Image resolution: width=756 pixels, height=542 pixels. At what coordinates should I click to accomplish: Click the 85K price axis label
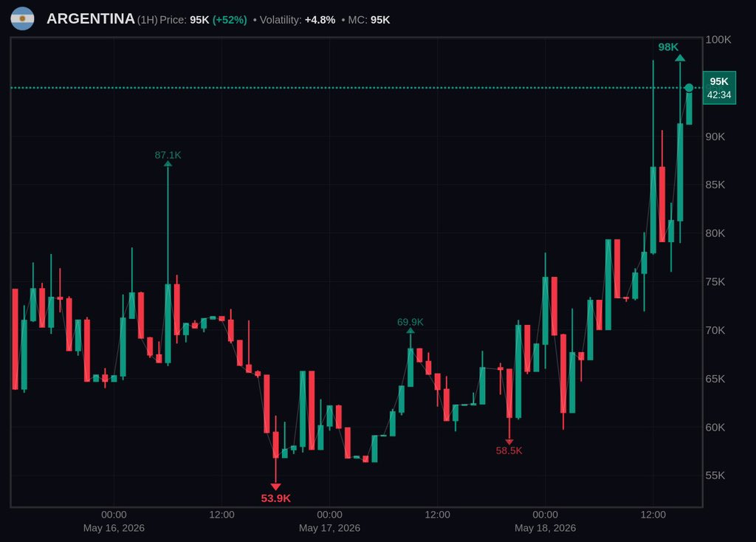point(715,185)
